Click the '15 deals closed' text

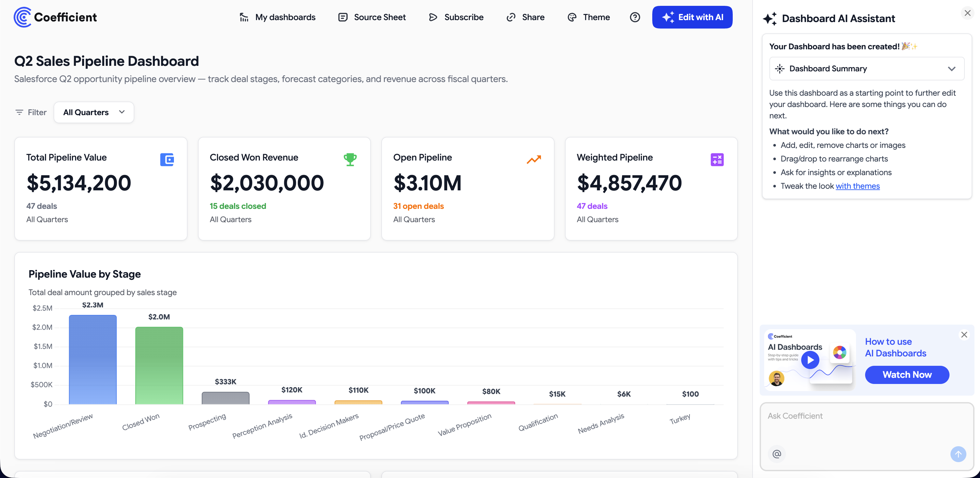238,206
